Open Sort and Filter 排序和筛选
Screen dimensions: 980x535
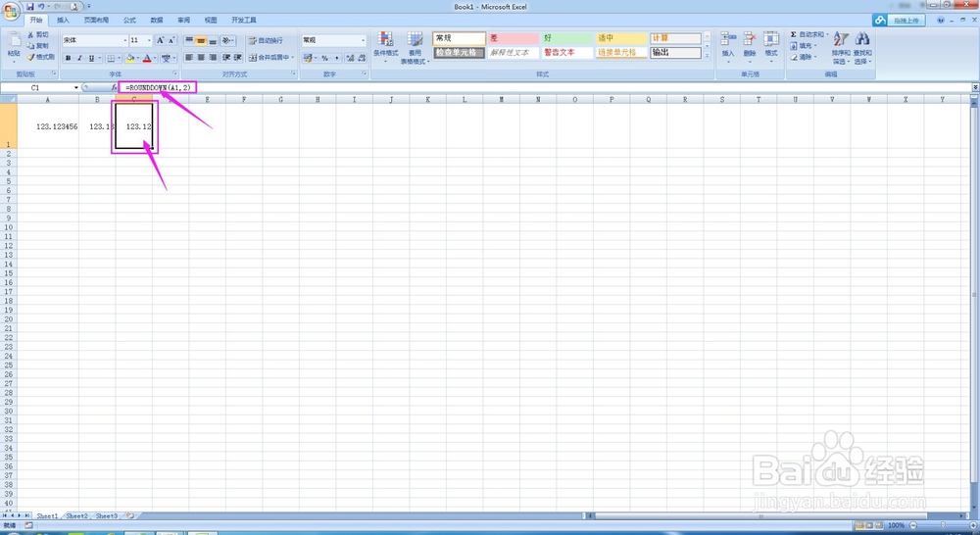point(841,47)
